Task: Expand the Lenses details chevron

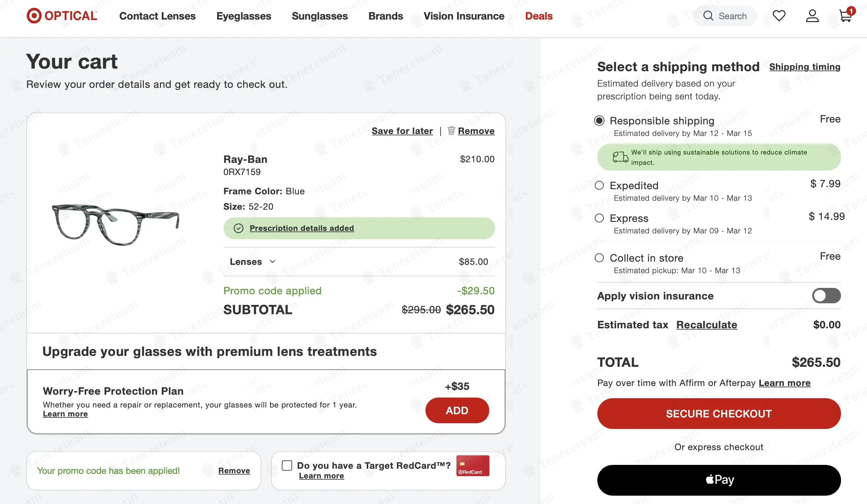Action: pos(273,262)
